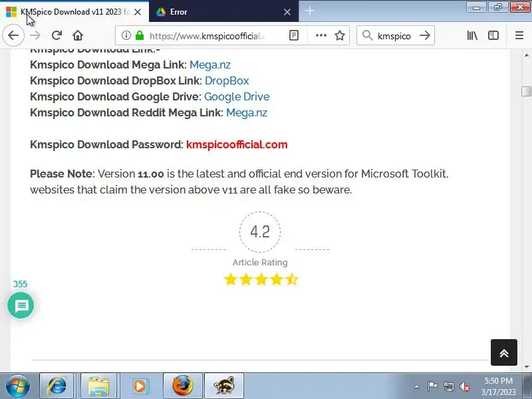The image size is (532, 399).
Task: Click the forward navigation arrow
Action: pyautogui.click(x=35, y=35)
